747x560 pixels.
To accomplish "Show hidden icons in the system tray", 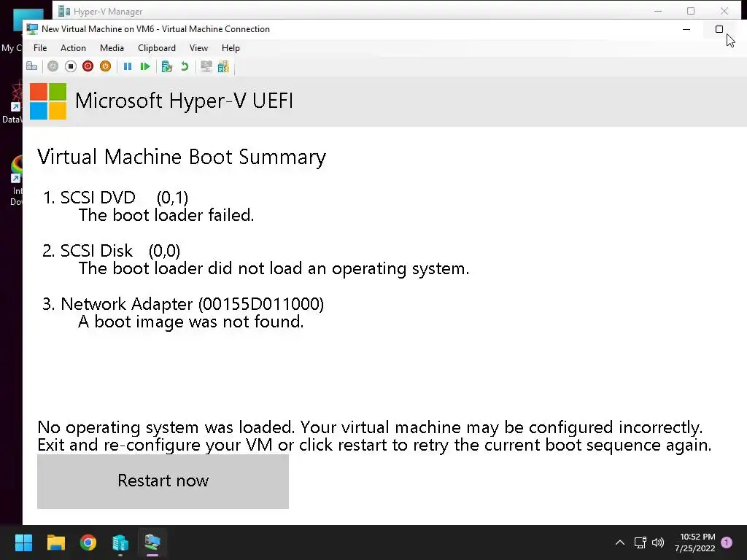I will [620, 542].
